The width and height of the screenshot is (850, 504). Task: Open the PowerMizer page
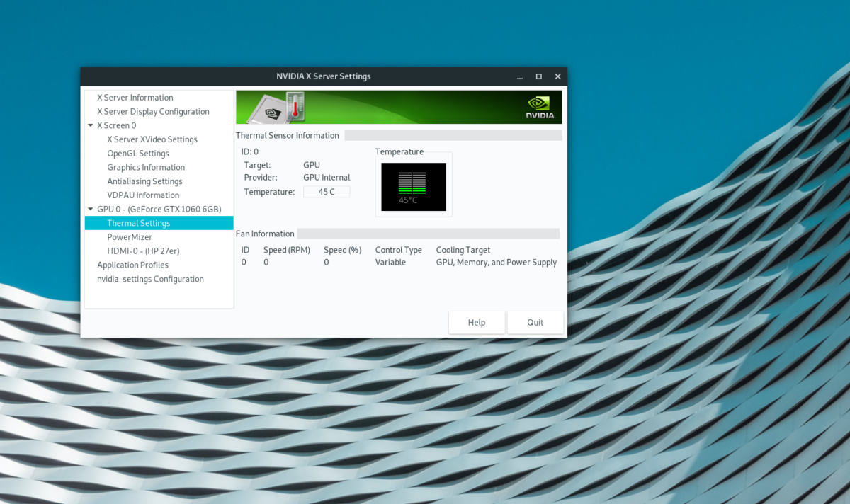(x=130, y=237)
